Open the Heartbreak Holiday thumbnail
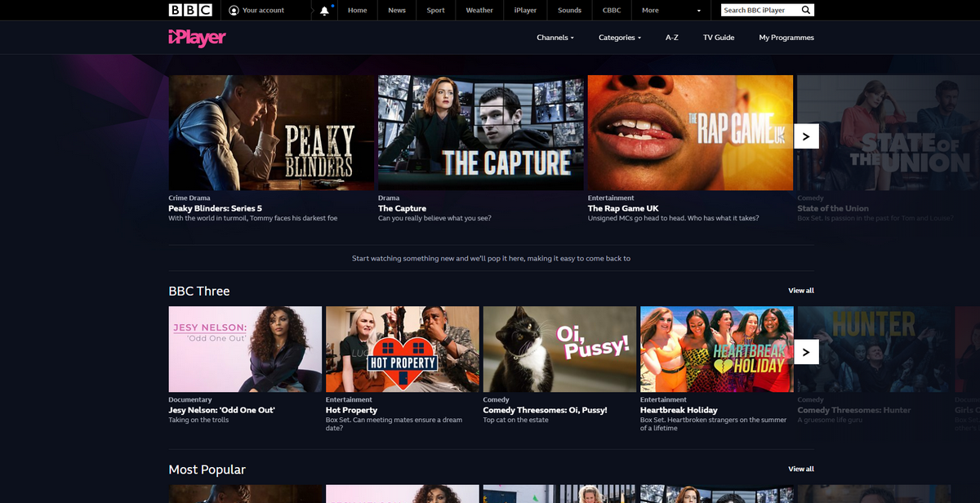Viewport: 980px width, 503px height. [717, 349]
